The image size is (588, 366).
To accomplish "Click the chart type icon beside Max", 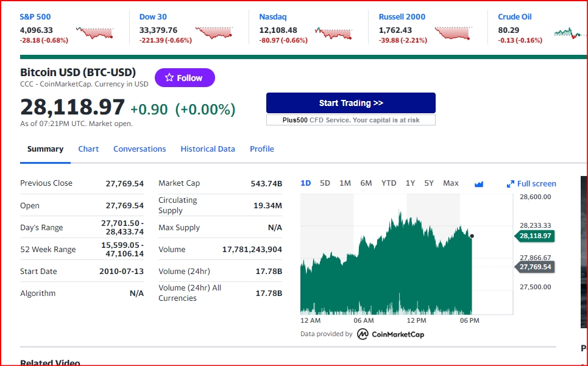I will 478,184.
